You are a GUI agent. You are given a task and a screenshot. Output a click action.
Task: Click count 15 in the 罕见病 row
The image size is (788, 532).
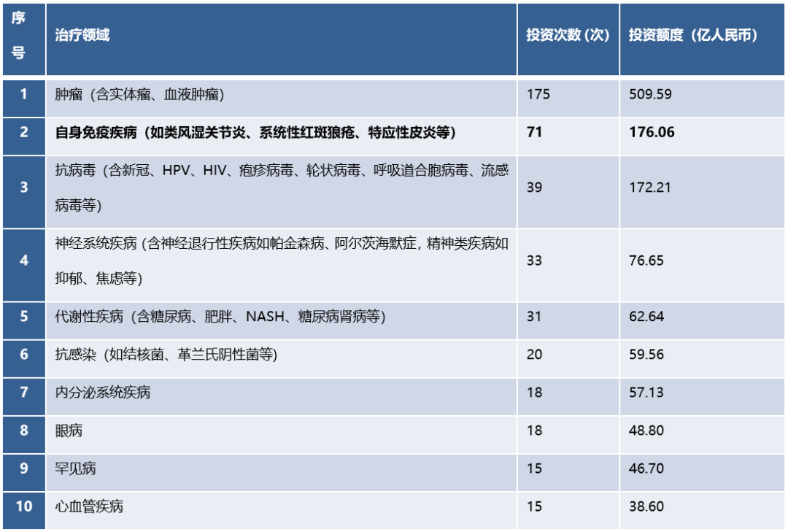[534, 469]
